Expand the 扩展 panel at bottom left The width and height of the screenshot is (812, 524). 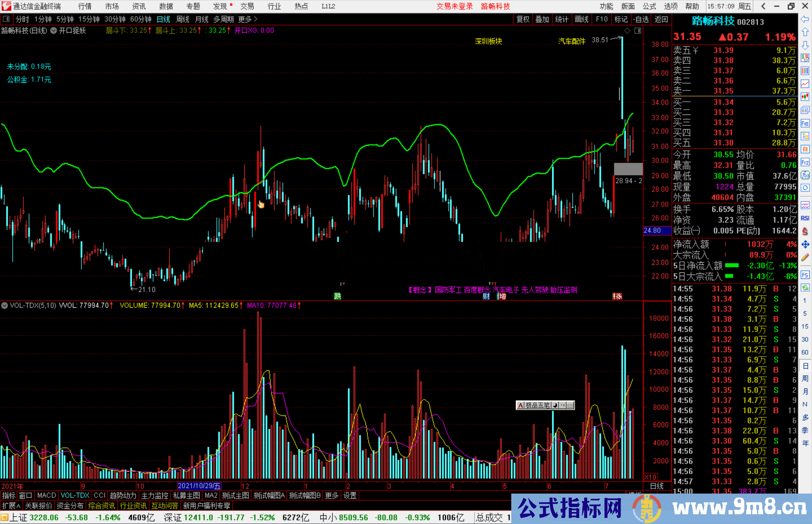(11, 506)
